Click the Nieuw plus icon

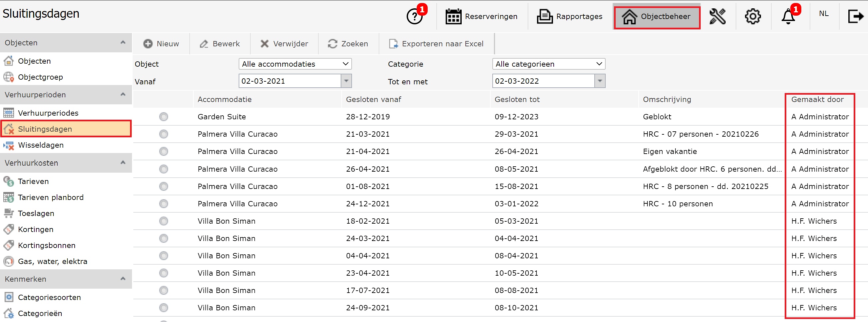(x=148, y=44)
